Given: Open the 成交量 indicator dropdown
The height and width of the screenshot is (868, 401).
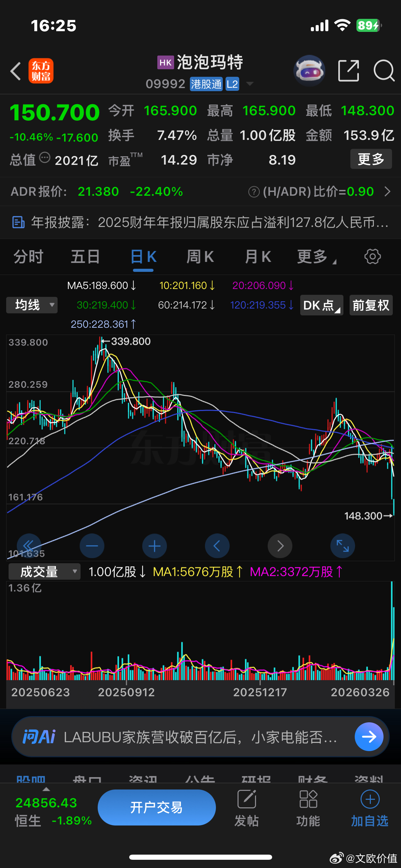Looking at the screenshot, I should click(44, 572).
